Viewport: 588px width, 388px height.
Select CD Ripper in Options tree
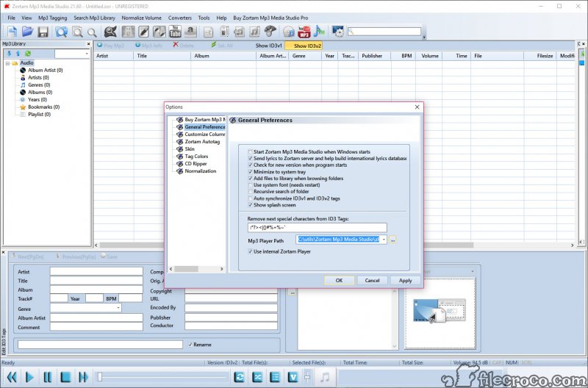(196, 164)
